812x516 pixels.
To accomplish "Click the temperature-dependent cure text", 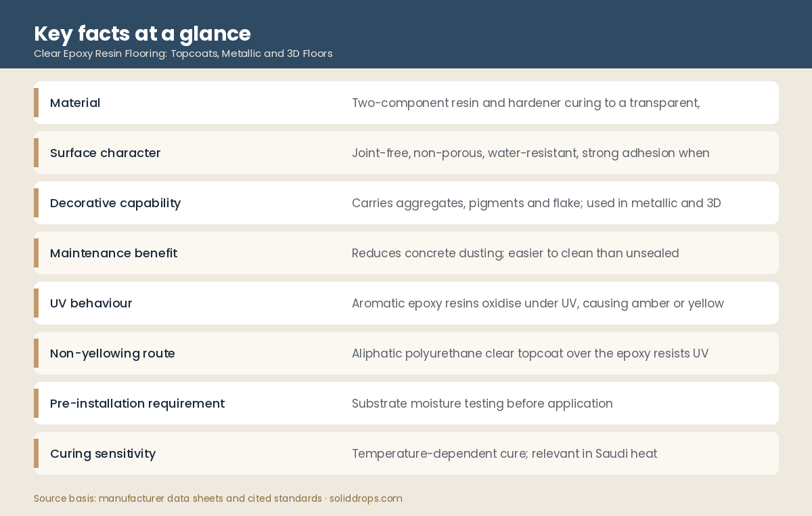I will pos(505,454).
